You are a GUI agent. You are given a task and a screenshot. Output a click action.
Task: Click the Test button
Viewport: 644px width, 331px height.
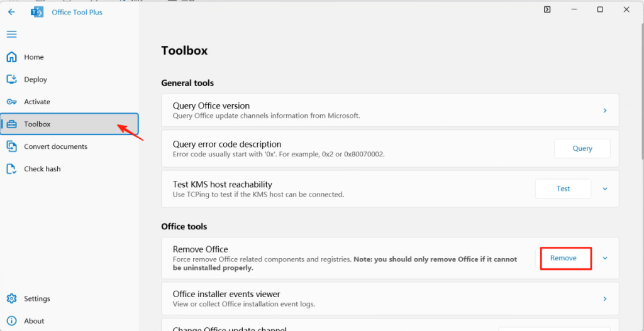pos(563,188)
